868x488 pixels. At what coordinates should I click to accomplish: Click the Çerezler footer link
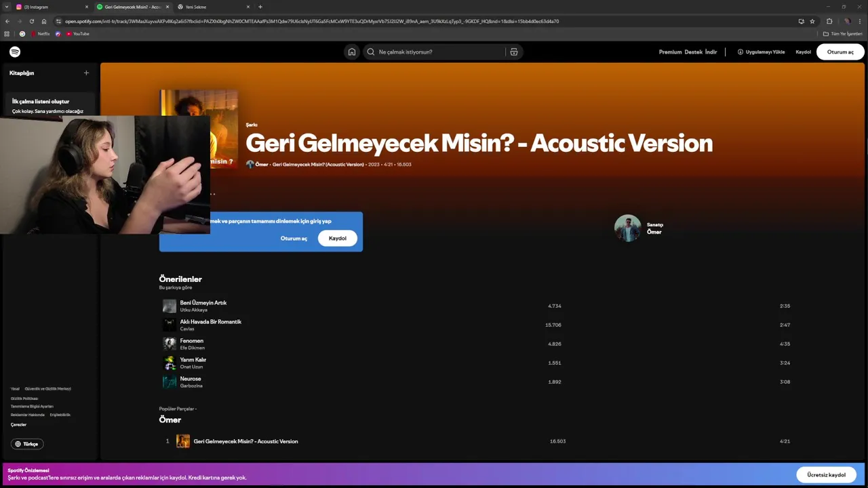(18, 424)
